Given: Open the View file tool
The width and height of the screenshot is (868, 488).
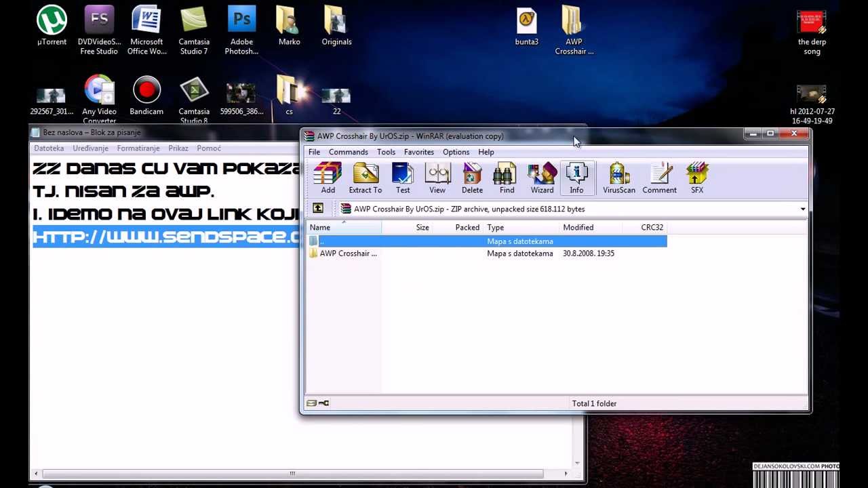Looking at the screenshot, I should [x=437, y=178].
